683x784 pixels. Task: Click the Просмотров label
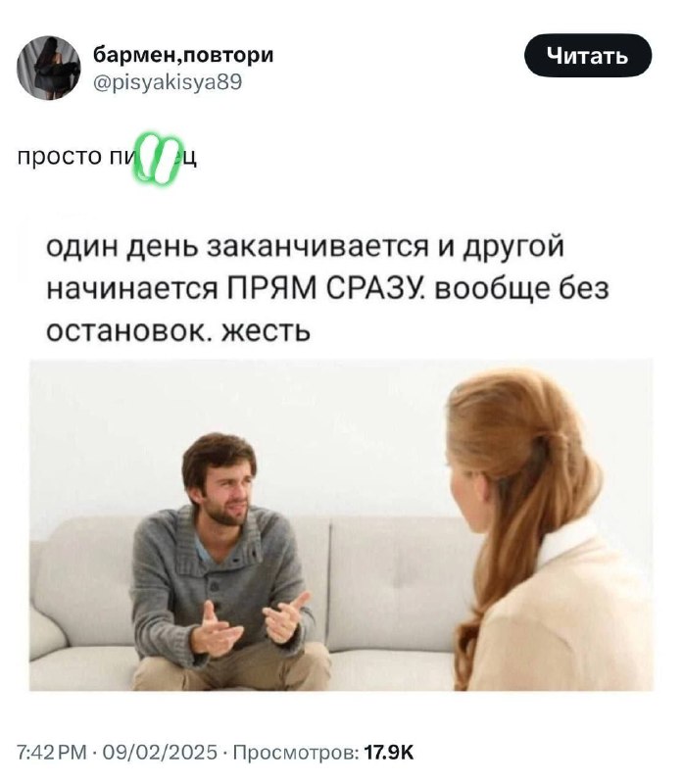pyautogui.click(x=296, y=752)
